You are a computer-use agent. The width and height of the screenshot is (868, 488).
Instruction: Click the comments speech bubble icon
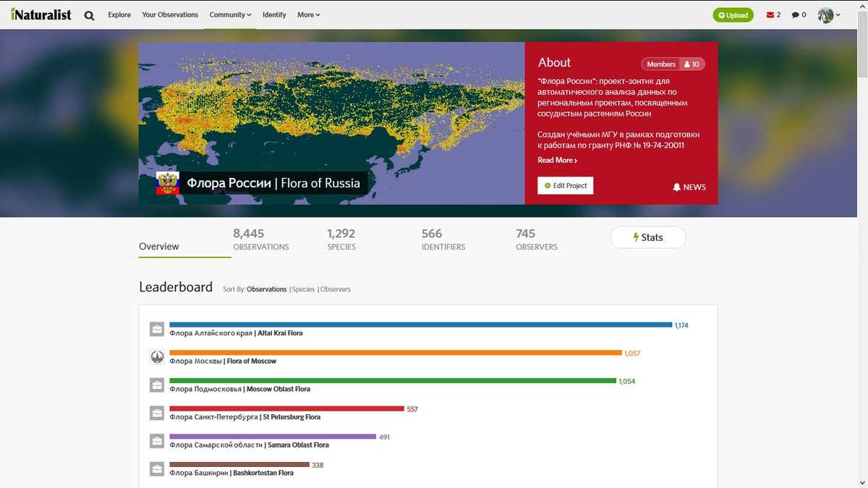click(x=792, y=14)
